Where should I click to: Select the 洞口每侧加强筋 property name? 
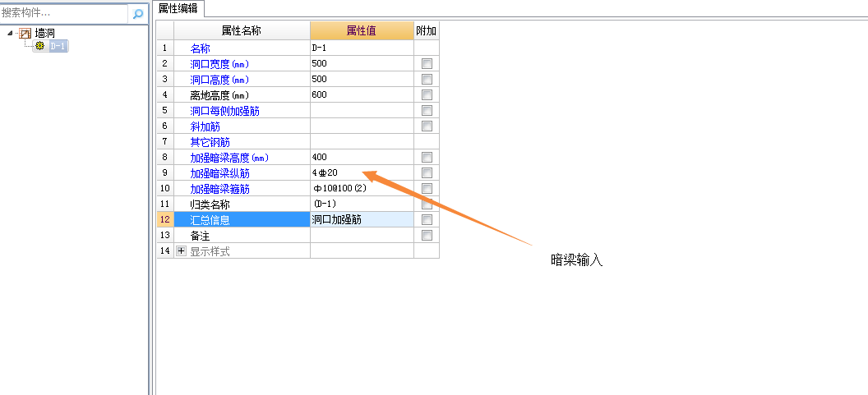tap(224, 111)
